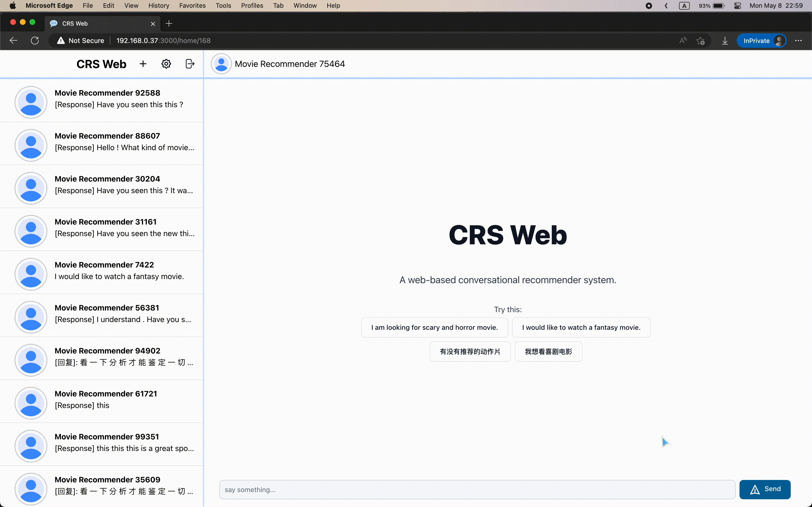Click the browser favorites star icon
This screenshot has height=507, width=812.
coord(700,40)
